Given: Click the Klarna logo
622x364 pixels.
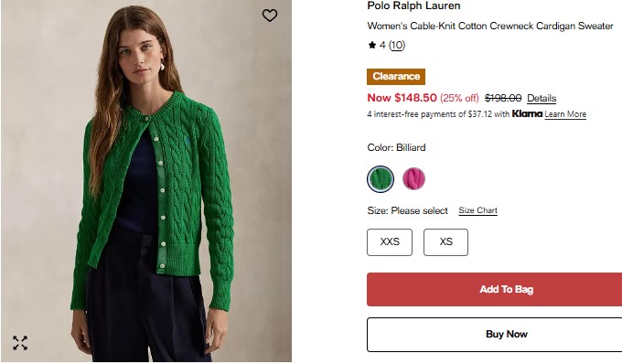Looking at the screenshot, I should 527,113.
